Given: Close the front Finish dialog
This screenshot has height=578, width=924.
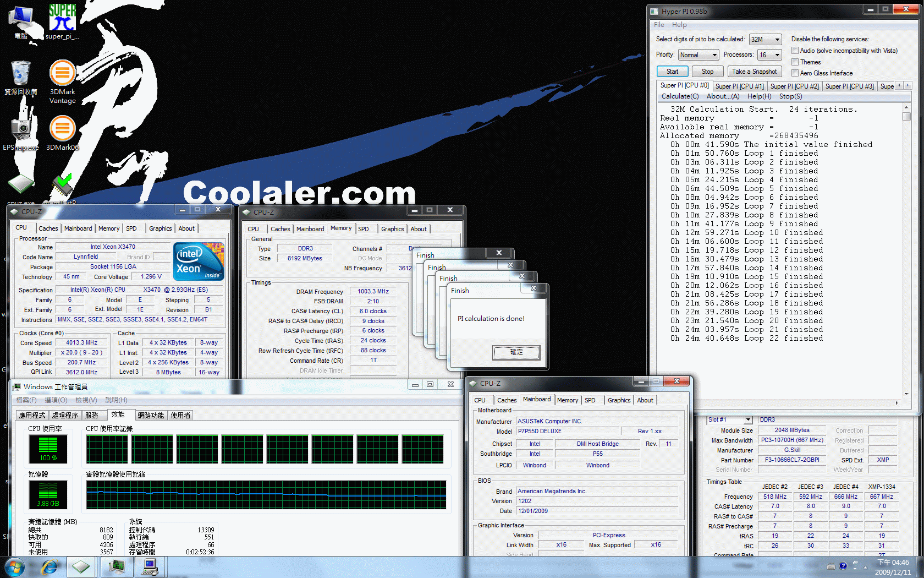Looking at the screenshot, I should tap(533, 288).
